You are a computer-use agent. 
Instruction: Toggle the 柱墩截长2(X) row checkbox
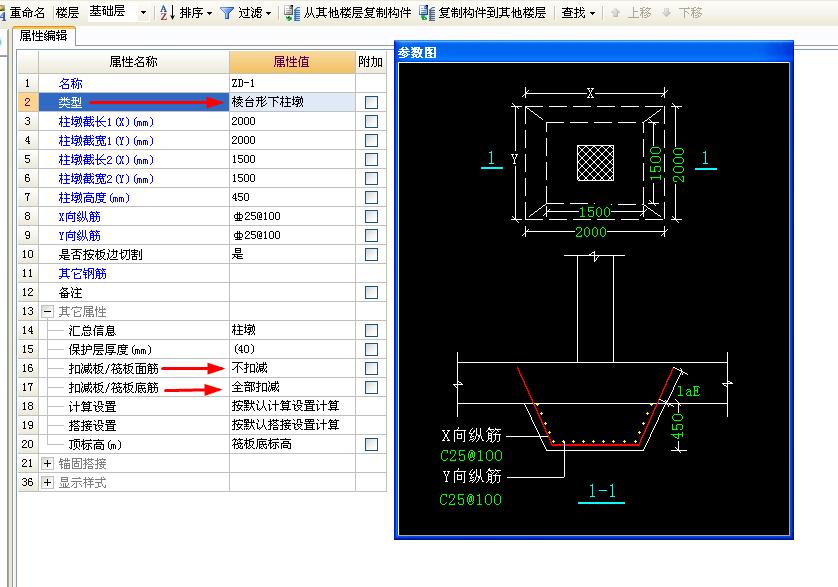[371, 159]
